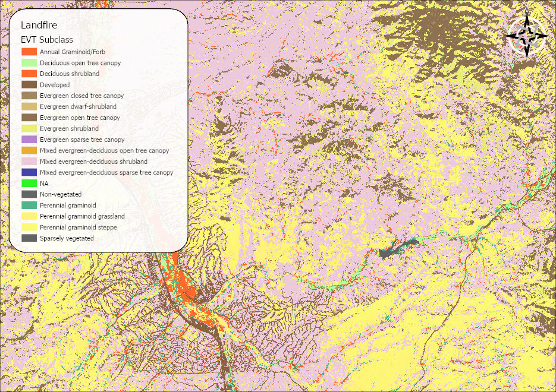Click the 'Annual Graminoid/Forb' legend label

tap(73, 52)
